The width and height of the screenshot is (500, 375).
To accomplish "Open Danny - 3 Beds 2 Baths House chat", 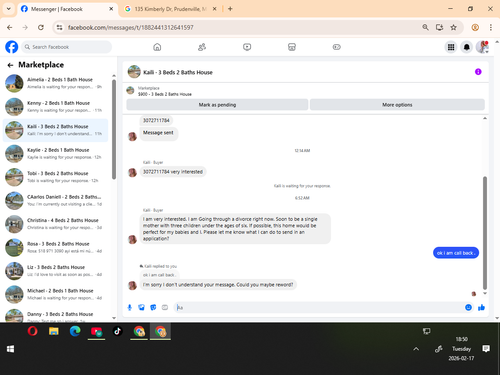I will (x=56, y=315).
